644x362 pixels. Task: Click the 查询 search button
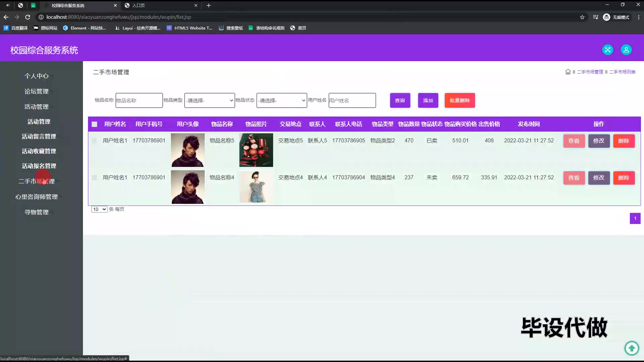pos(400,101)
